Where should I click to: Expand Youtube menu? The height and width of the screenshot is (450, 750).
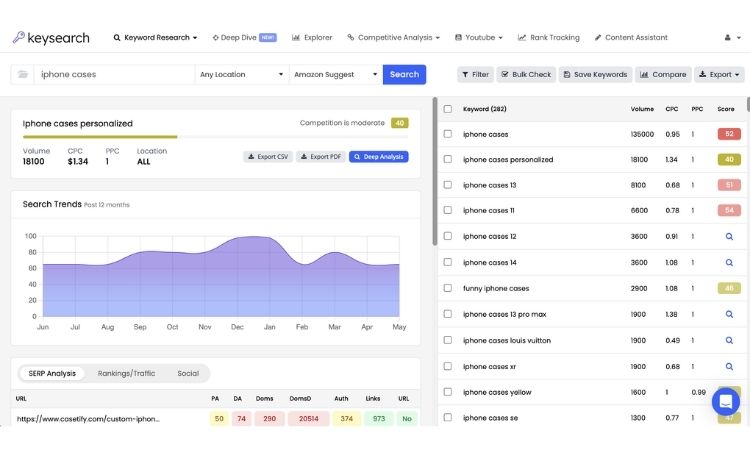point(478,38)
